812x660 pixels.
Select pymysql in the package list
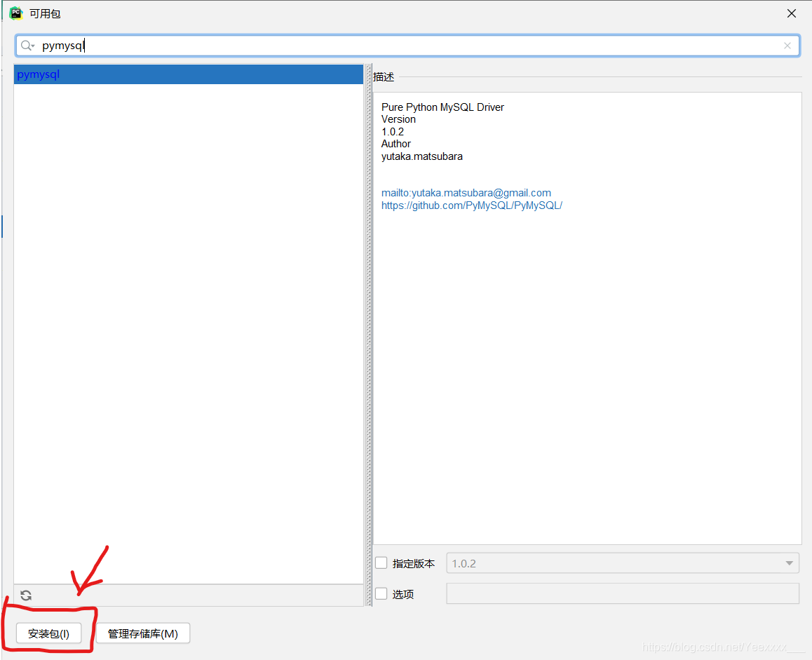point(189,74)
